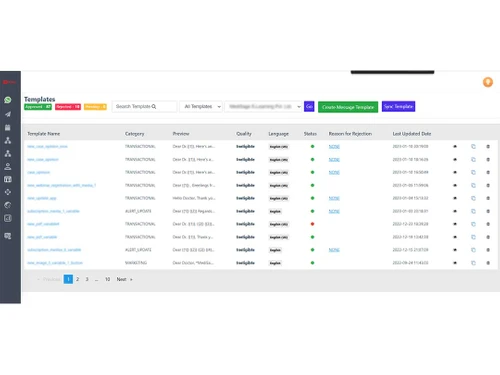Click NONE rejection link for subscription_media_1_variable
The image size is (500, 375).
click(x=334, y=211)
